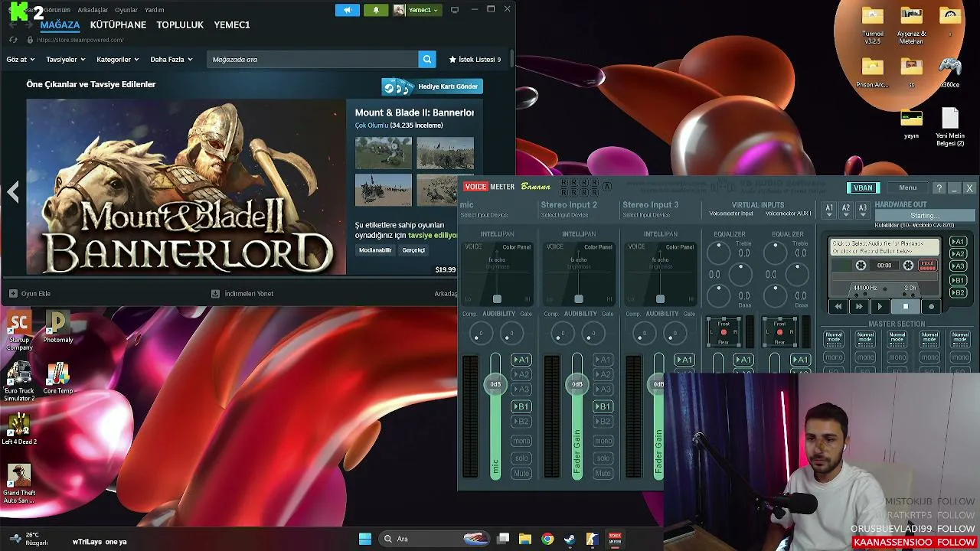Screen dimensions: 980x551
Task: Open the Oyunlar menu in Steam
Action: click(126, 10)
